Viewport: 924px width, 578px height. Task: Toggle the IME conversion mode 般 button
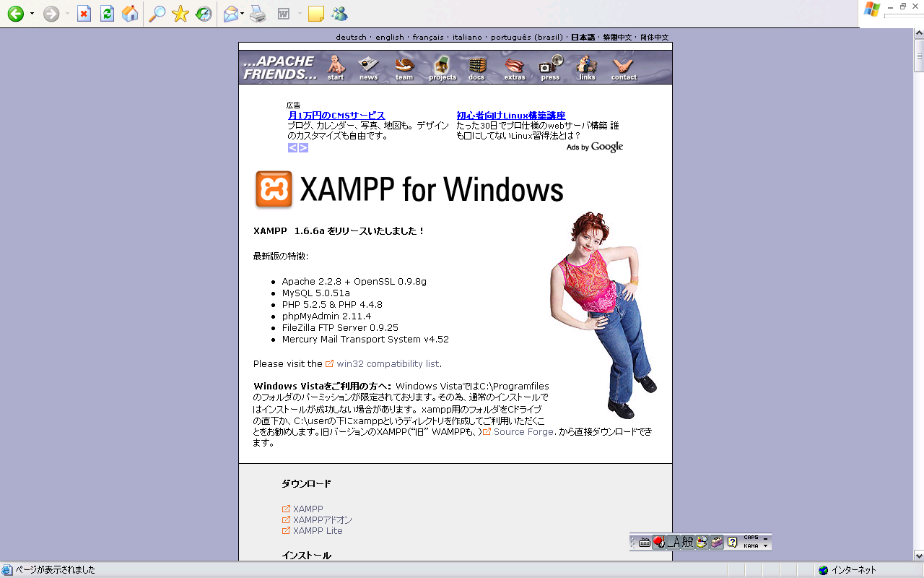(x=687, y=542)
